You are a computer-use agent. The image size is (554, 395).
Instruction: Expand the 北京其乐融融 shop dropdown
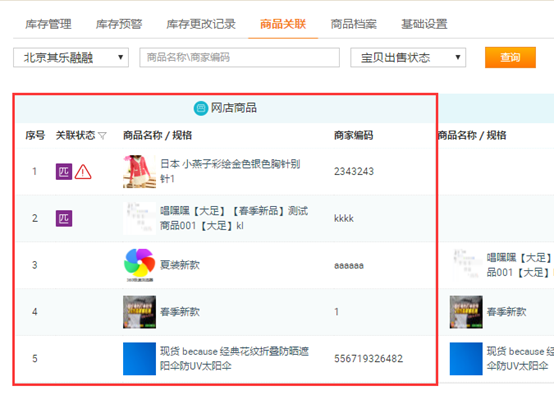pyautogui.click(x=71, y=58)
